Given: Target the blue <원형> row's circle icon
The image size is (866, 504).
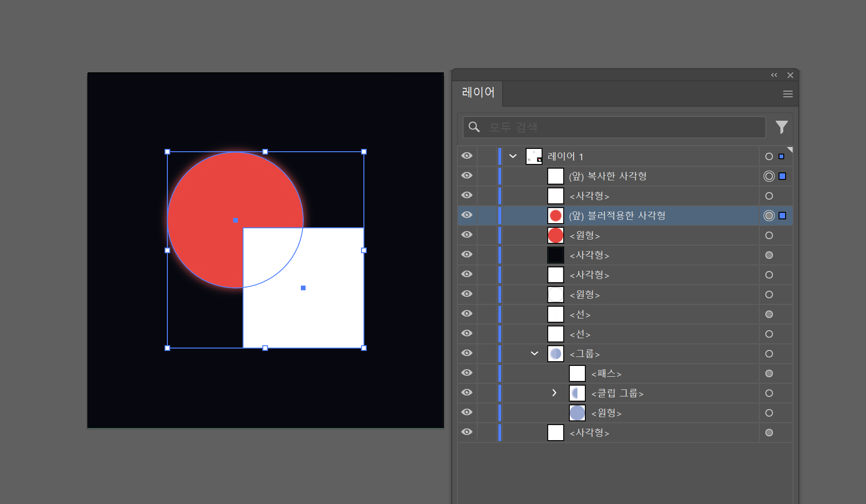Looking at the screenshot, I should (769, 413).
